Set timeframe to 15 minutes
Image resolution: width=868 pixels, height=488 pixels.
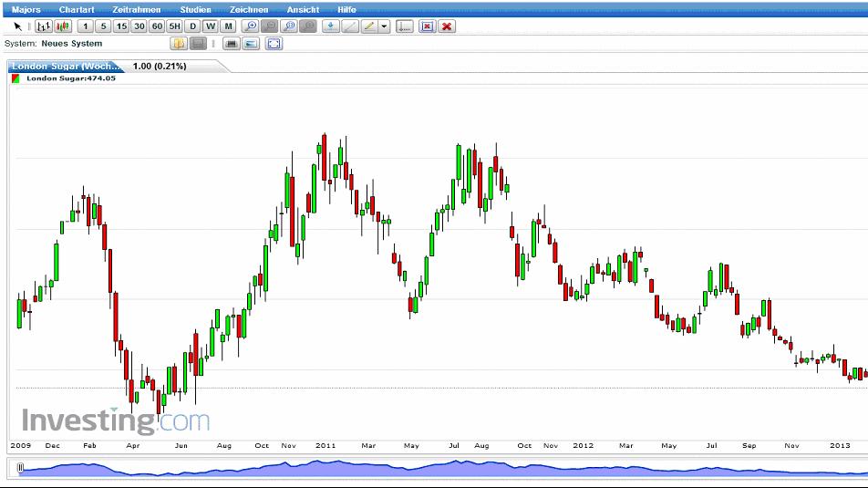[x=121, y=26]
